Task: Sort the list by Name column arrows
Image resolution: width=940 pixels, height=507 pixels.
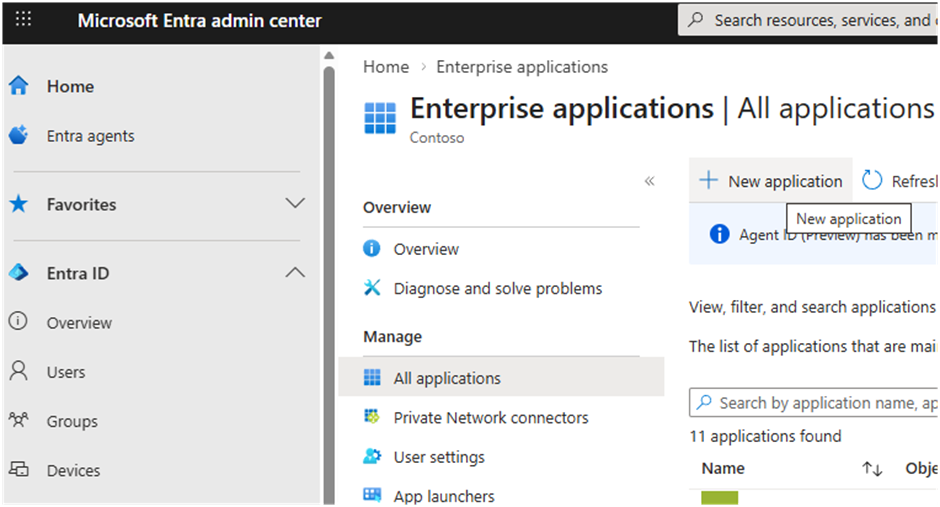Action: [x=871, y=468]
